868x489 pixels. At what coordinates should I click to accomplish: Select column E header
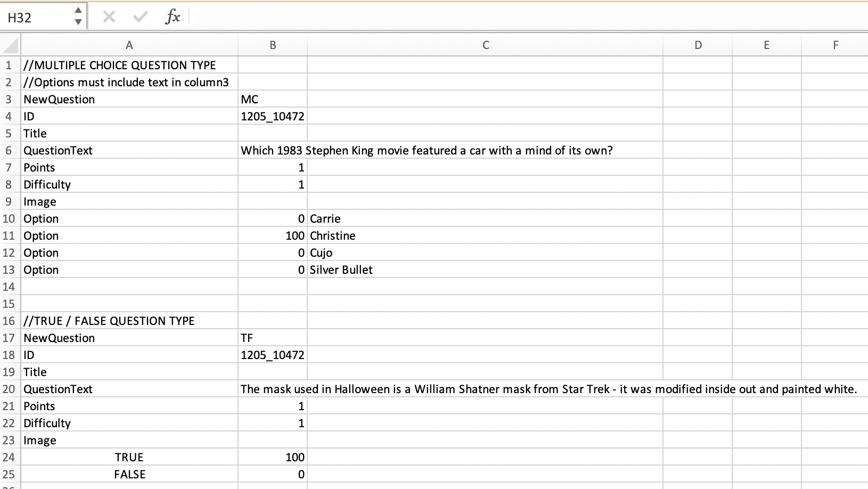click(x=766, y=45)
